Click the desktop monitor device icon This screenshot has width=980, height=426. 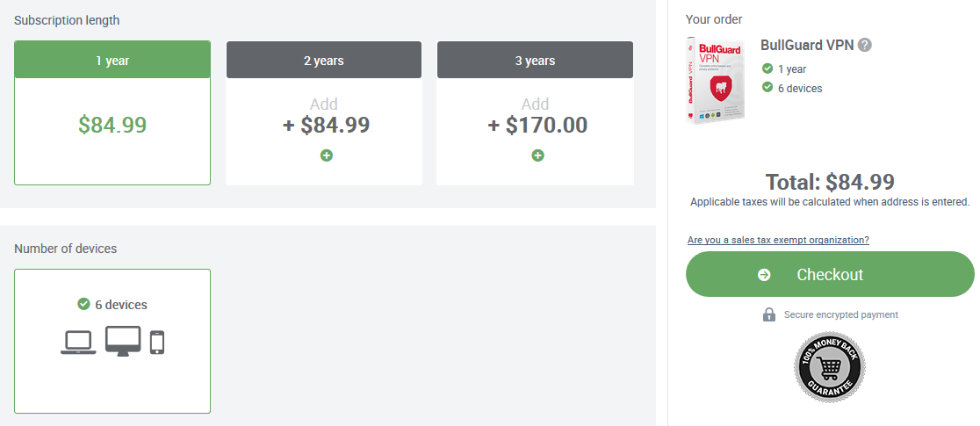point(123,341)
